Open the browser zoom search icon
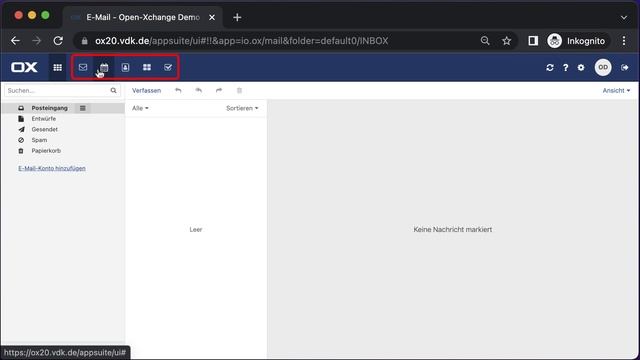 pos(485,41)
